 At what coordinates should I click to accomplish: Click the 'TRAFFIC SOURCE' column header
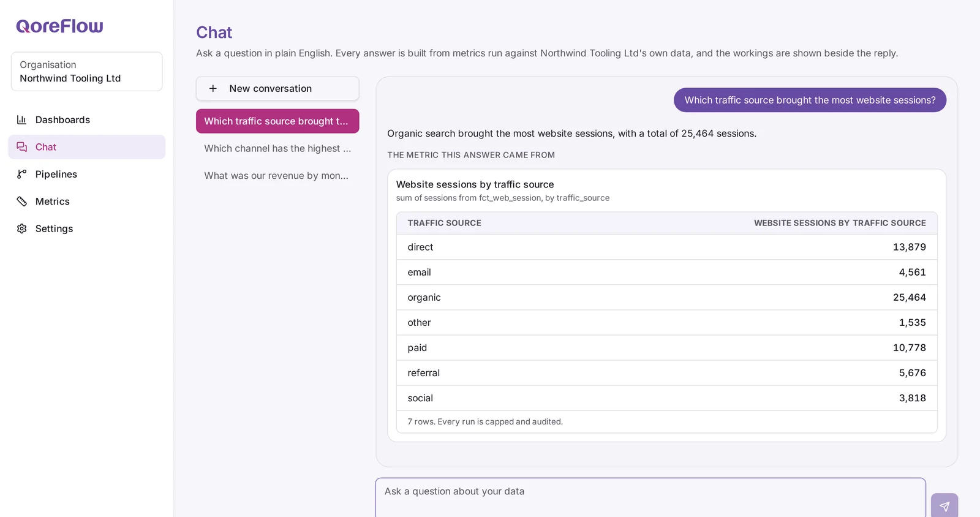pyautogui.click(x=445, y=223)
